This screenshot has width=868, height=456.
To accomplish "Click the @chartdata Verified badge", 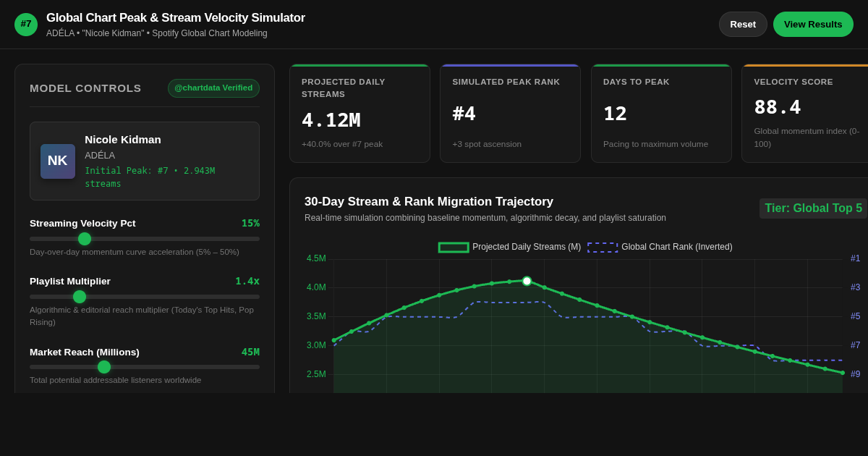I will point(213,88).
